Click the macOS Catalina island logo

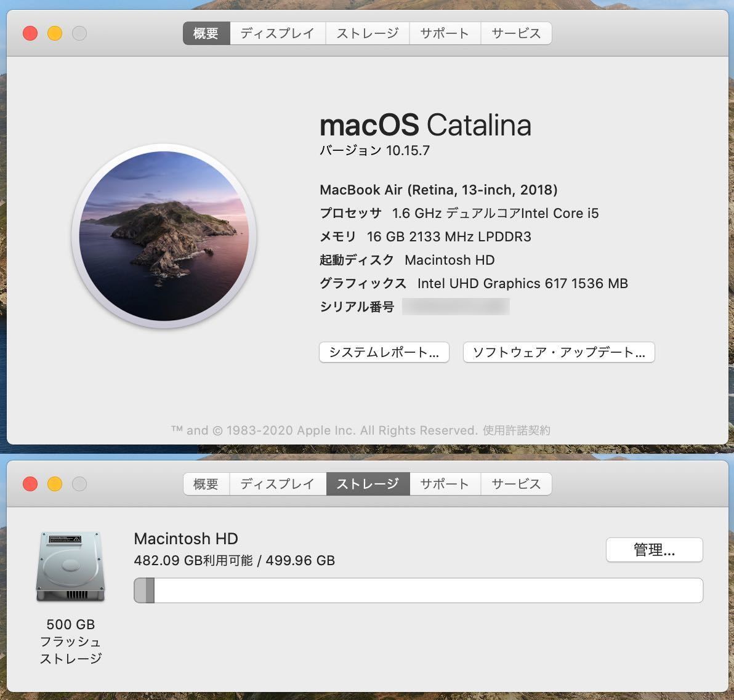click(164, 236)
